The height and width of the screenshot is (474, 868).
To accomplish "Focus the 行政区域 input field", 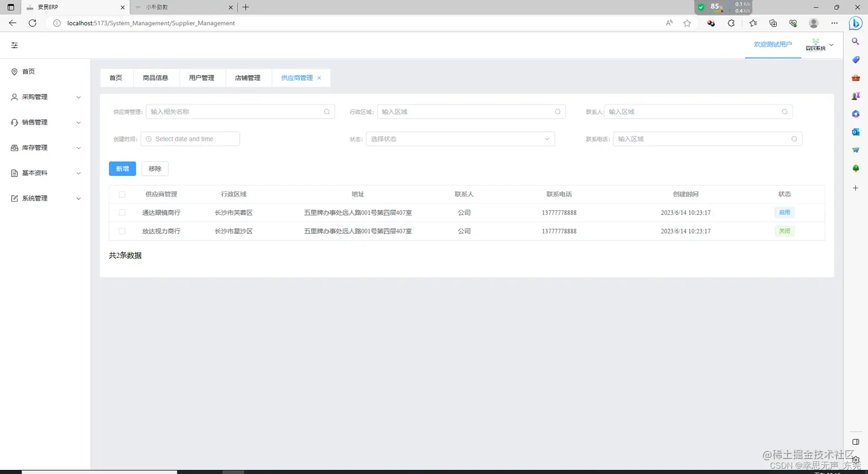I will 471,112.
